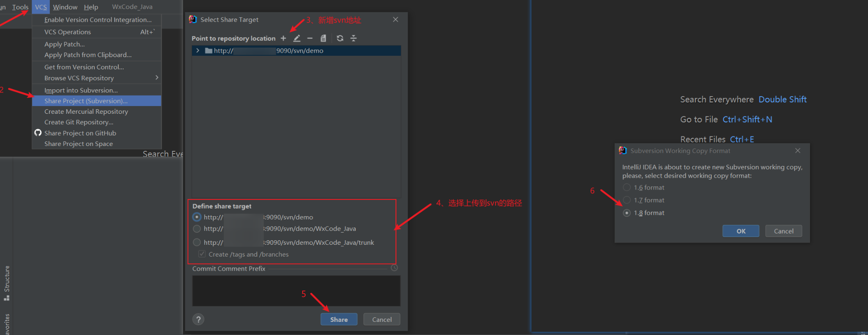Select Share Project on GitHub
This screenshot has width=868, height=335.
[97, 133]
